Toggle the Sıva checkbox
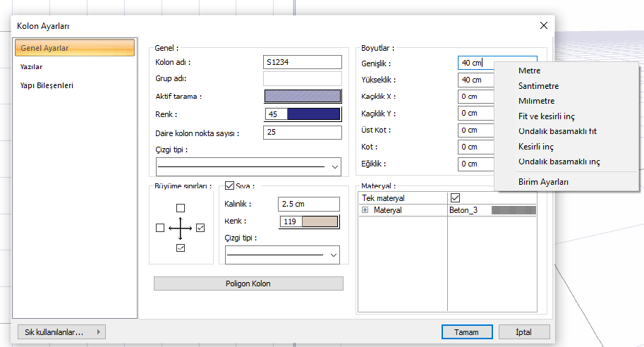 (229, 186)
